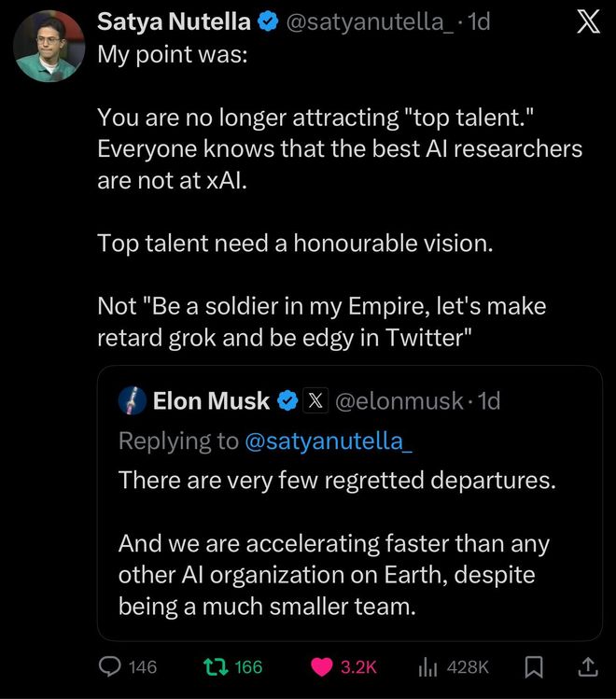Image resolution: width=616 pixels, height=699 pixels.
Task: Click the X logo in top corner
Action: point(585,21)
